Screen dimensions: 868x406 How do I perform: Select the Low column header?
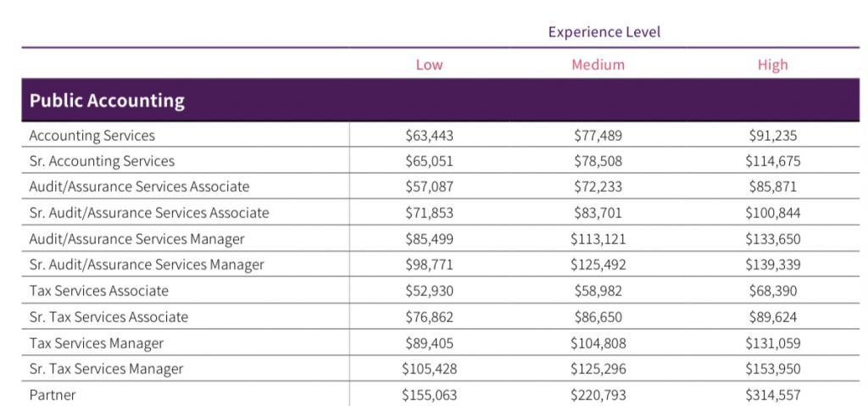click(429, 65)
